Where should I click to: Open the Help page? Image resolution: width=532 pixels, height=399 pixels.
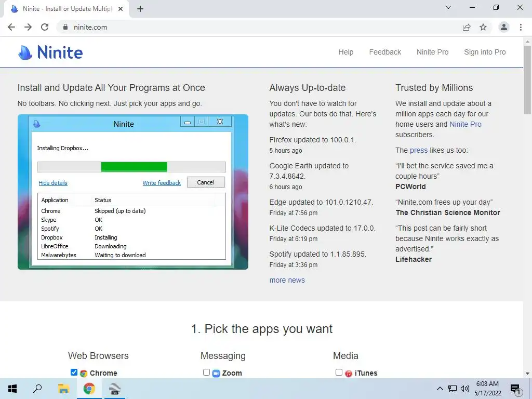click(x=345, y=52)
